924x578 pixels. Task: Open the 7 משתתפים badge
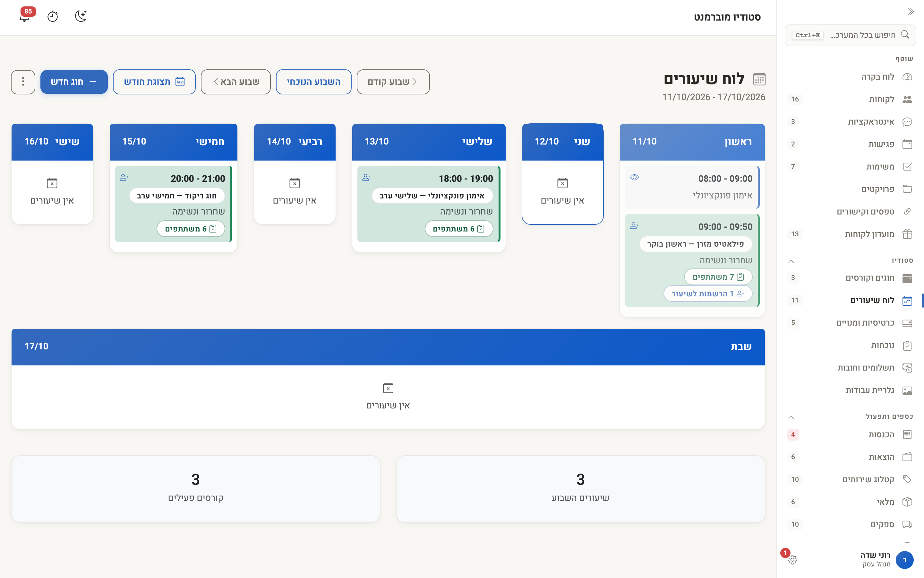tap(718, 277)
